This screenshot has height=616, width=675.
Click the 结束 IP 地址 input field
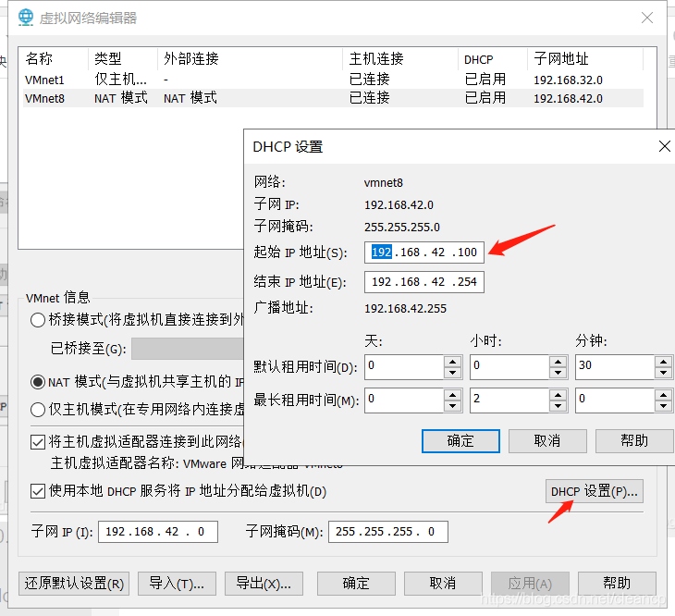(x=424, y=282)
